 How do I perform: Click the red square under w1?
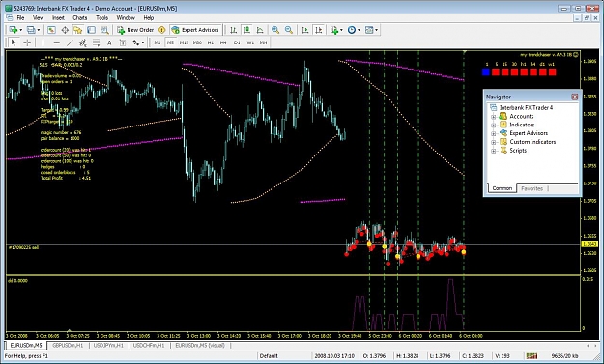pos(552,72)
